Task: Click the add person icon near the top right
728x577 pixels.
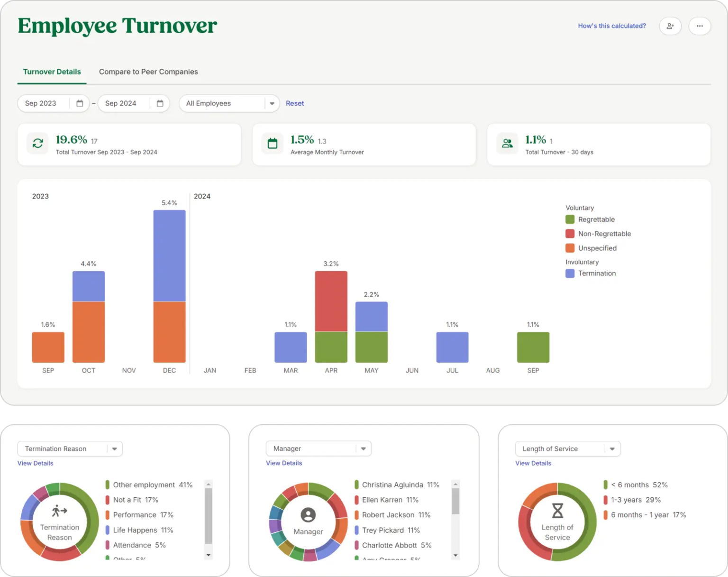Action: pyautogui.click(x=670, y=26)
